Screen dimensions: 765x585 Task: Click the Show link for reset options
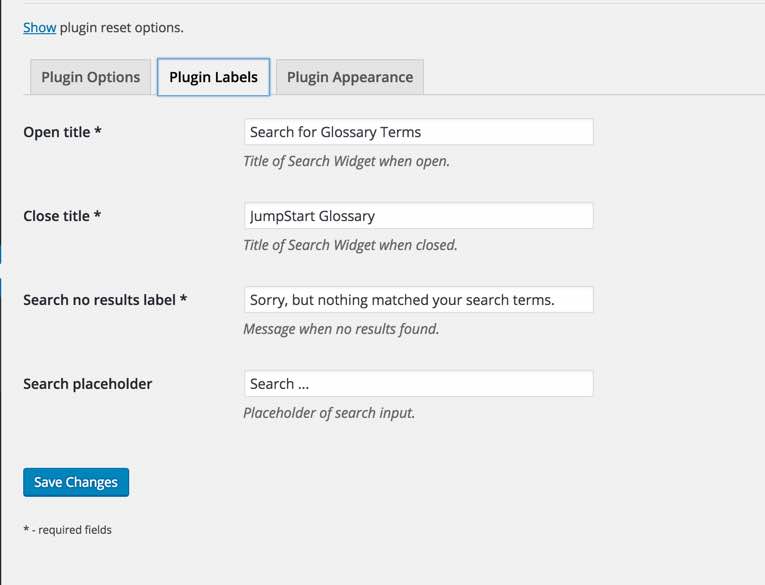coord(39,27)
